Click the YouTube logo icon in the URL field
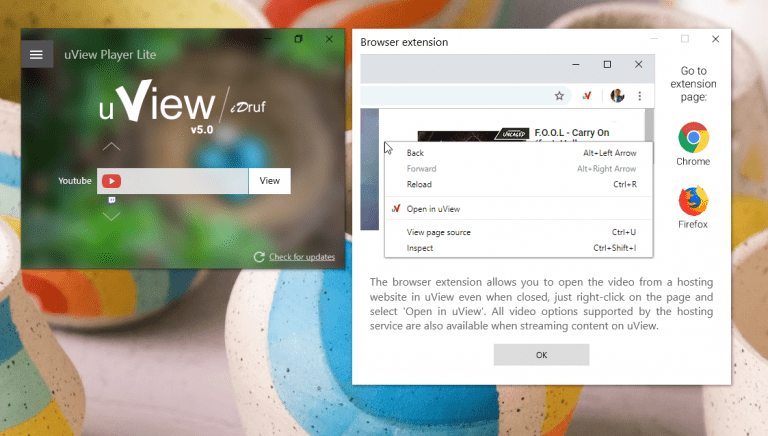This screenshot has width=768, height=436. [111, 181]
